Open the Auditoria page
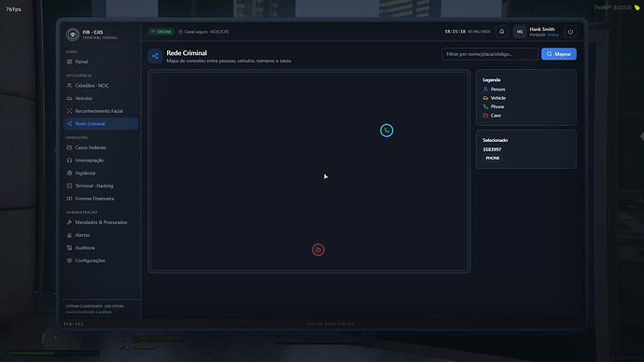 pos(101,247)
